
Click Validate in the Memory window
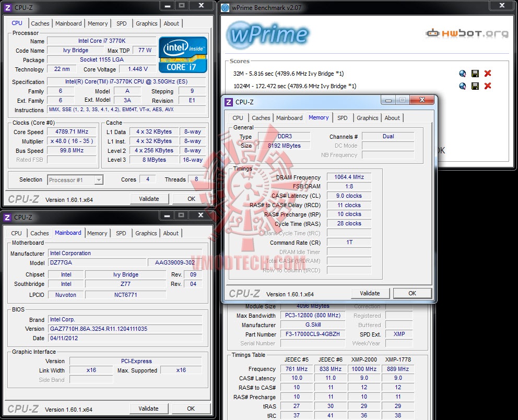370,293
